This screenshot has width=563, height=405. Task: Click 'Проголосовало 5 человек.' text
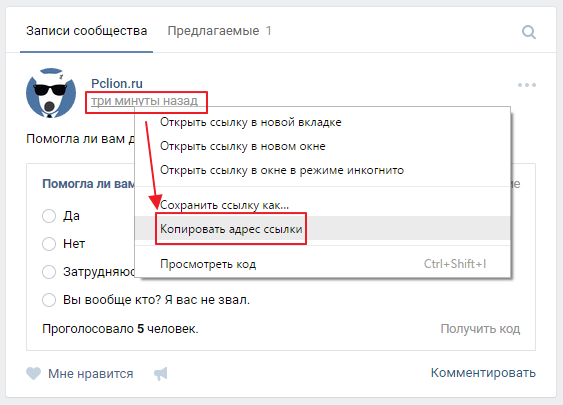[x=120, y=329]
